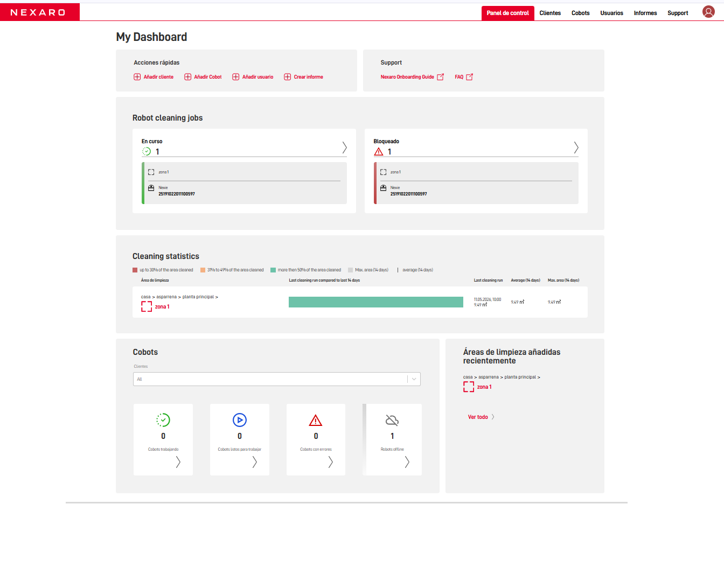Click the FAQ external-link icon

point(470,77)
